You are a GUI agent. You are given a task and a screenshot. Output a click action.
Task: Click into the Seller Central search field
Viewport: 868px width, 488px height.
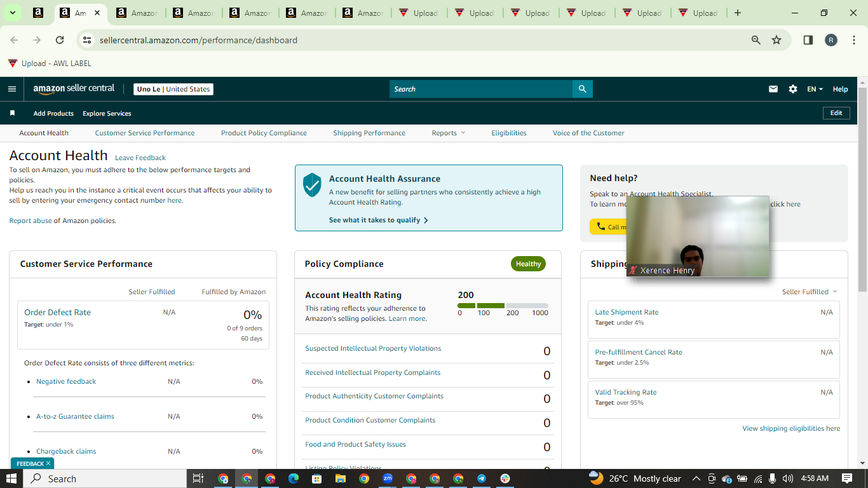click(481, 89)
